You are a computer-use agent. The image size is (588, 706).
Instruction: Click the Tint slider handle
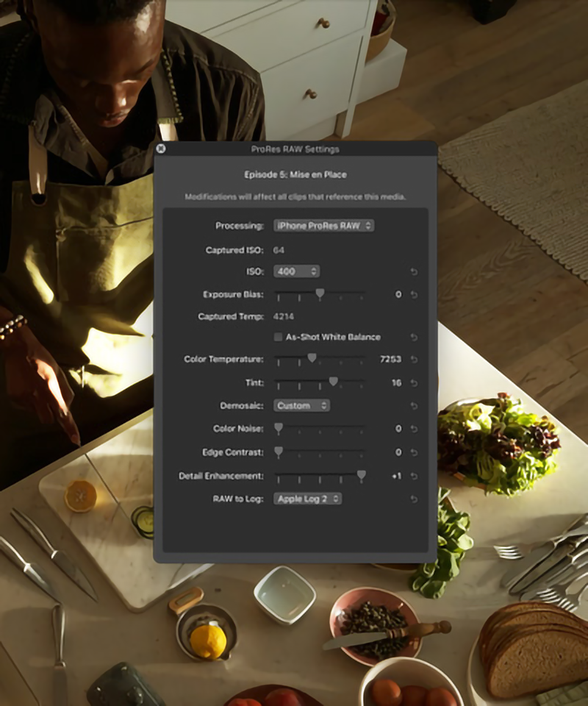click(333, 382)
